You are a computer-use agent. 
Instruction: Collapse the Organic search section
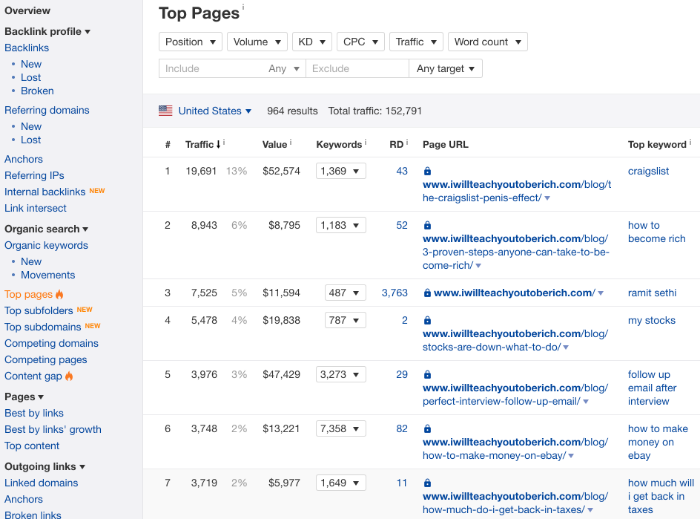pos(46,229)
